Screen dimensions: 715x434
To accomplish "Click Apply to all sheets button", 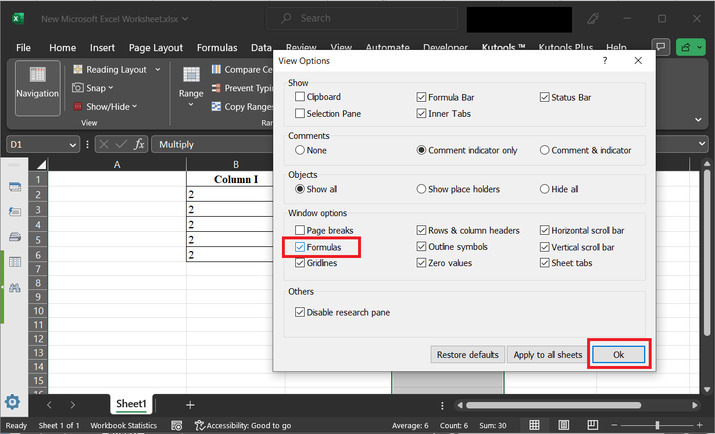I will tap(548, 355).
